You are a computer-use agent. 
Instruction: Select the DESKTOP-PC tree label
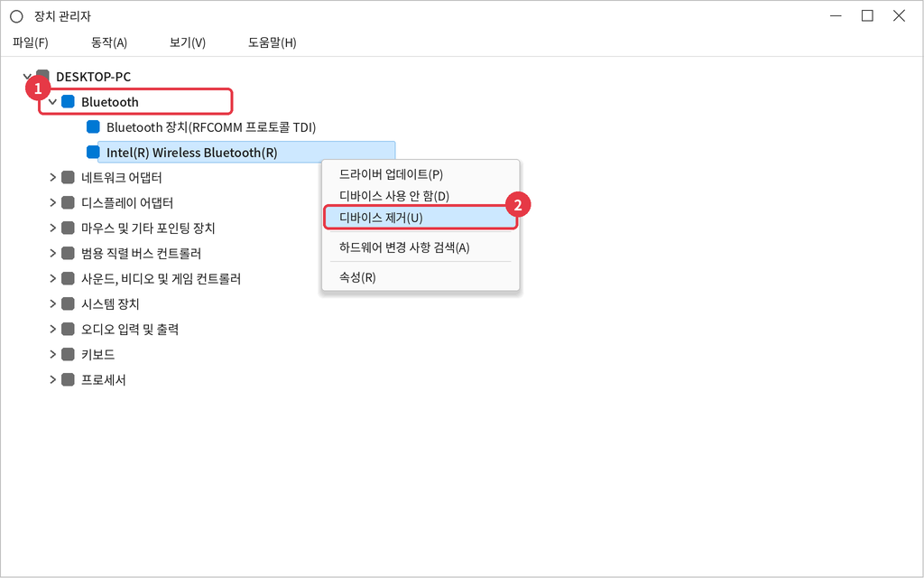point(93,77)
